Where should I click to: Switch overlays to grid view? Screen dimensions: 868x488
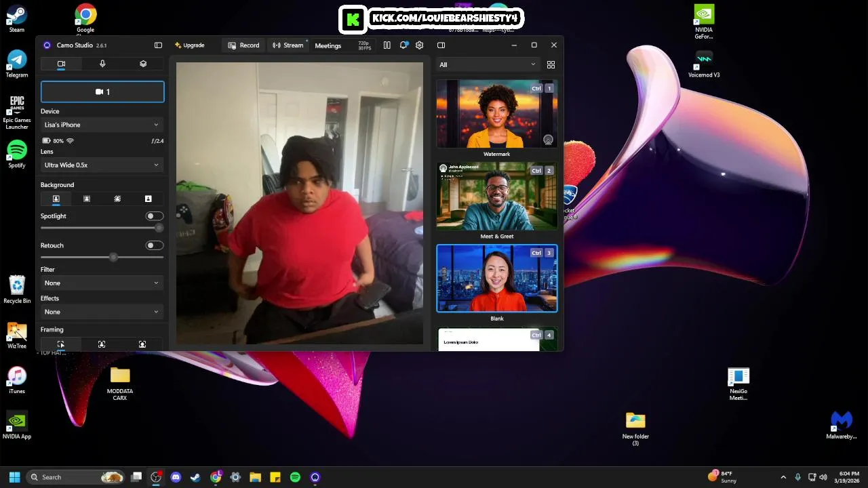pyautogui.click(x=551, y=64)
